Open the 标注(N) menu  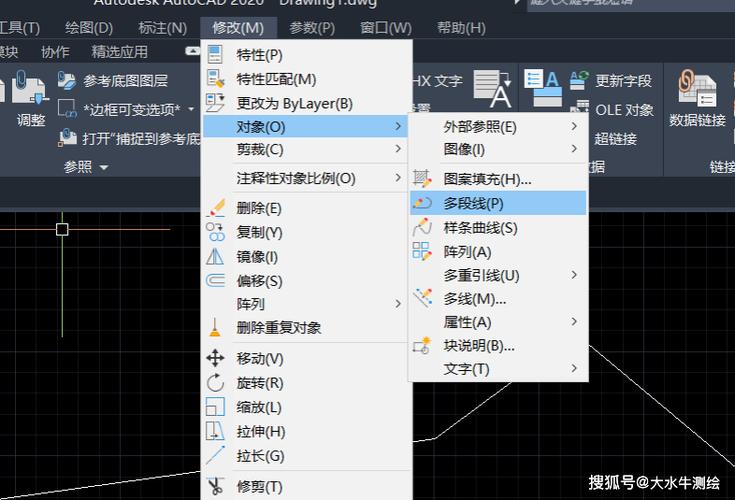pos(162,28)
